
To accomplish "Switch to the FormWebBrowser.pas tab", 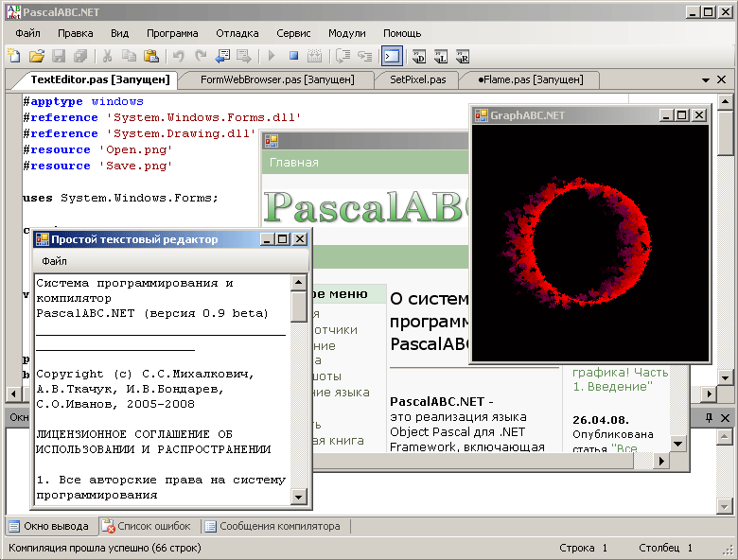I will pyautogui.click(x=277, y=79).
